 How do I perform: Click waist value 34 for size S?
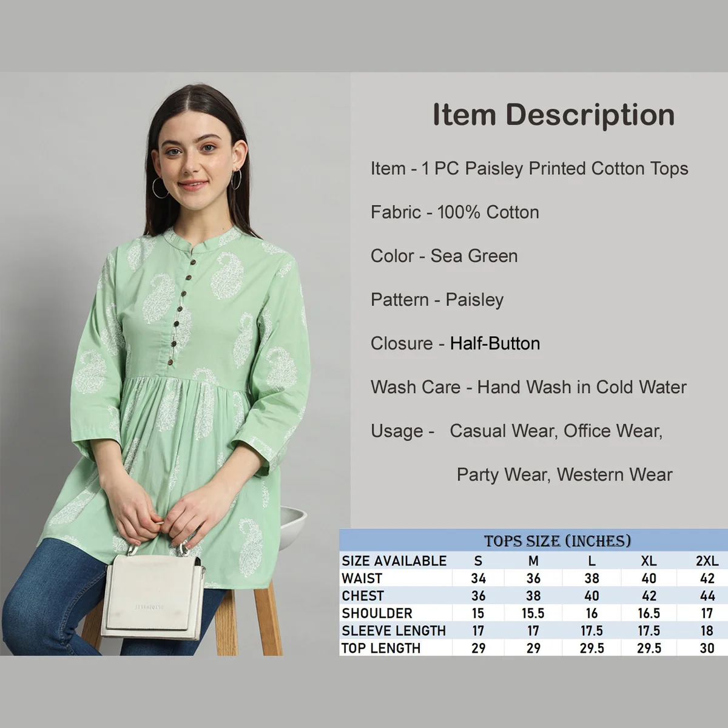478,579
